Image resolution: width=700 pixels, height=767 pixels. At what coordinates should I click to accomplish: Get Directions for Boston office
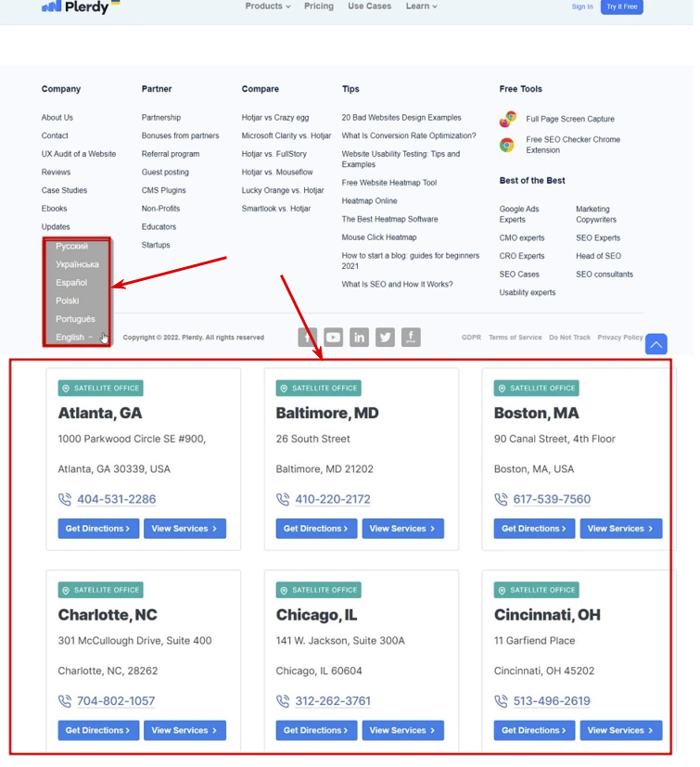pyautogui.click(x=535, y=529)
